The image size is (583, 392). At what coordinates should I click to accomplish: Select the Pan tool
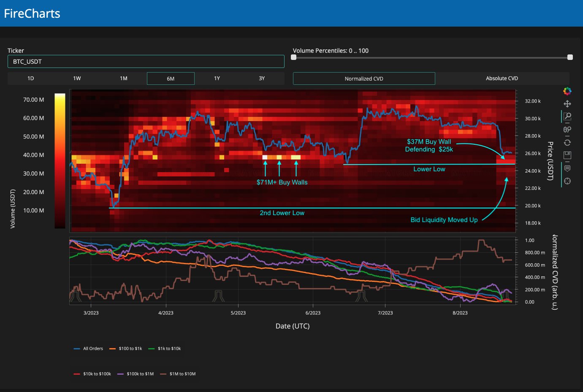tap(567, 104)
